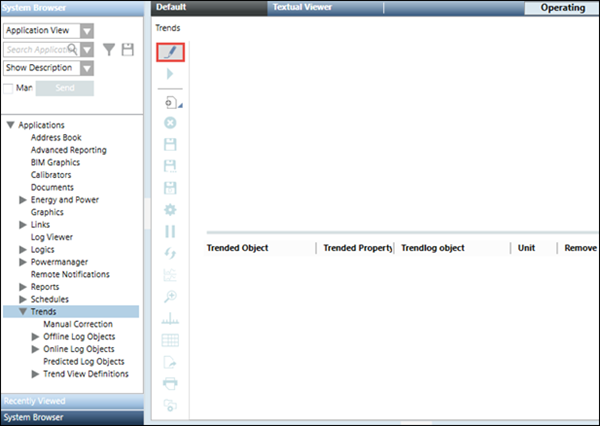Click the magnifier zoom icon in toolbar
The image size is (600, 426).
pyautogui.click(x=170, y=297)
